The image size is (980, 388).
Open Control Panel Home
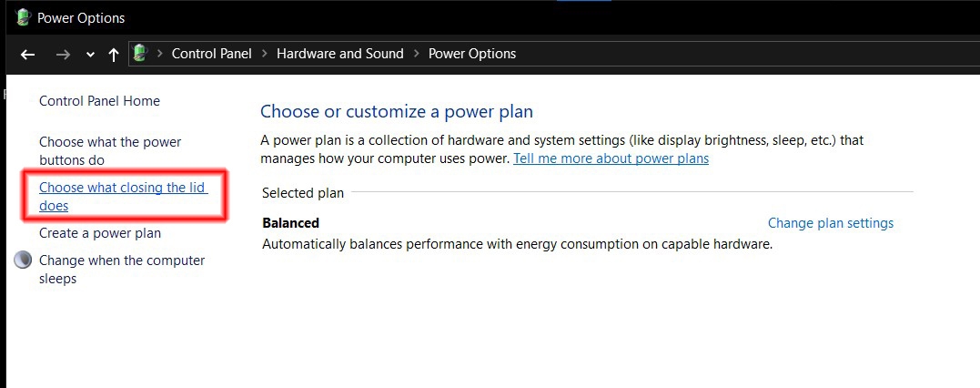(x=99, y=101)
